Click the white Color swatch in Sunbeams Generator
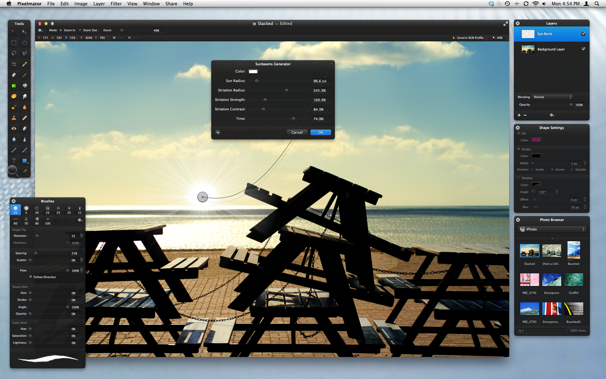 [253, 71]
